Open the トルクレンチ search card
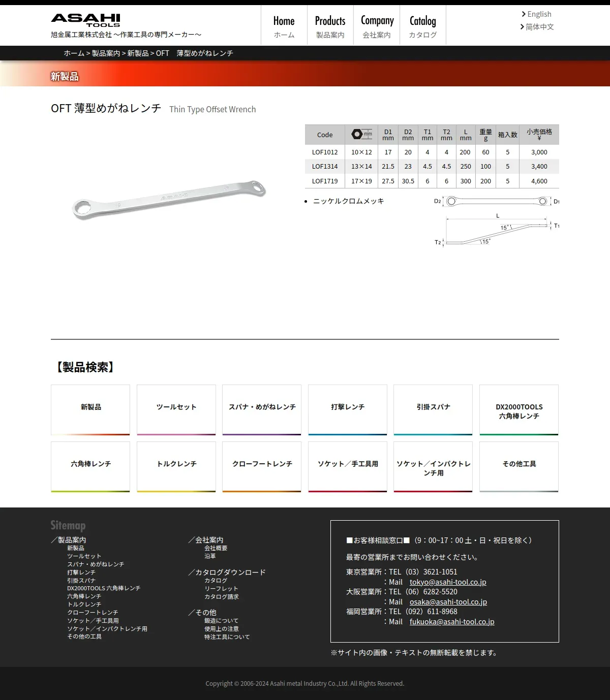The height and width of the screenshot is (700, 610). click(176, 467)
